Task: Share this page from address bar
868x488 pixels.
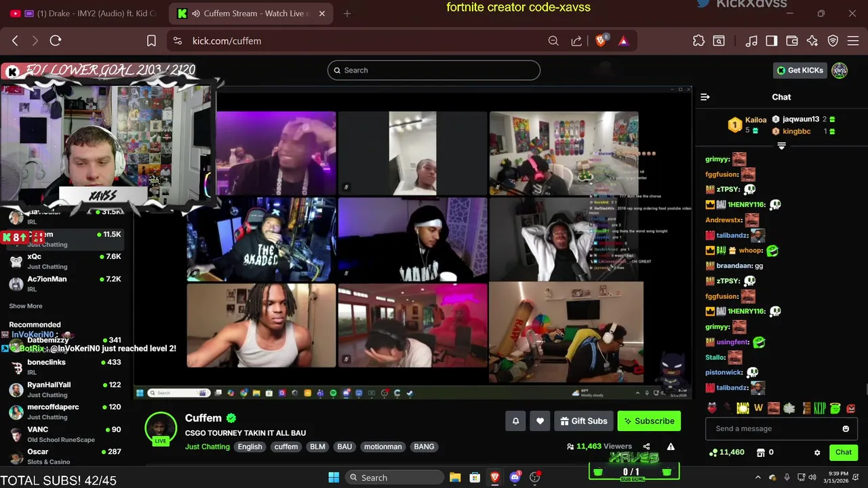Action: (x=576, y=41)
